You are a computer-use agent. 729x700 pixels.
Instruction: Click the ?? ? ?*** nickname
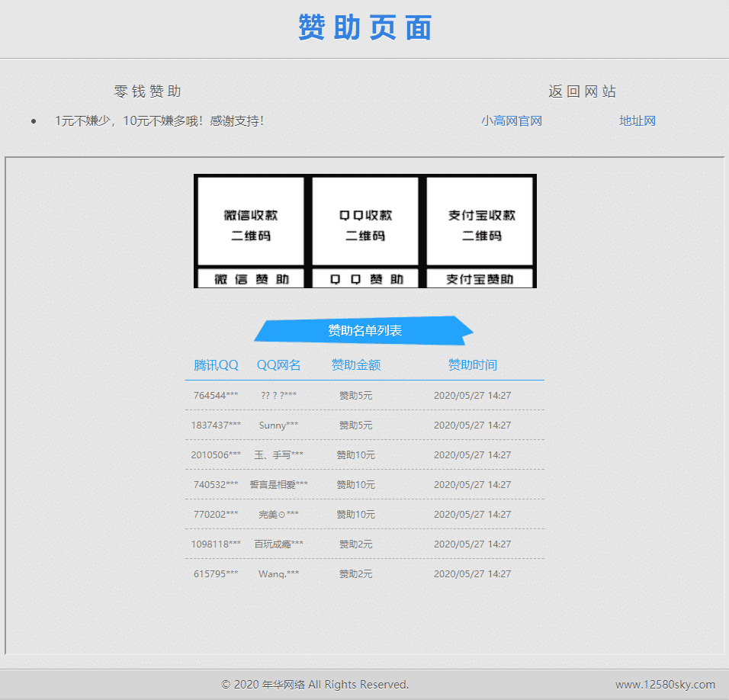278,396
